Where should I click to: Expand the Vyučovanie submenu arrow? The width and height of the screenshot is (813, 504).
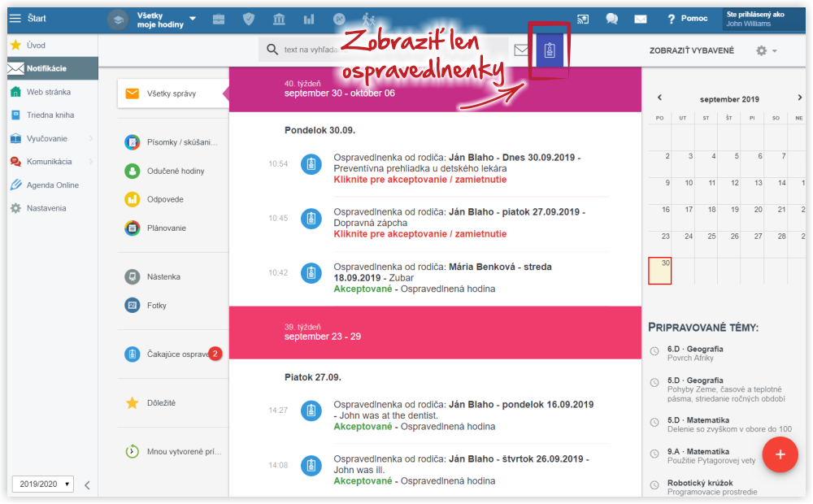91,138
